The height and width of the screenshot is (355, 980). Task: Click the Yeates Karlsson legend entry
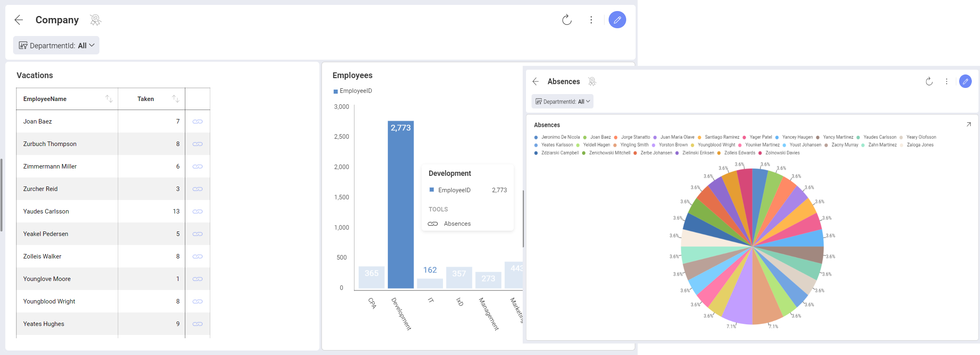(554, 145)
